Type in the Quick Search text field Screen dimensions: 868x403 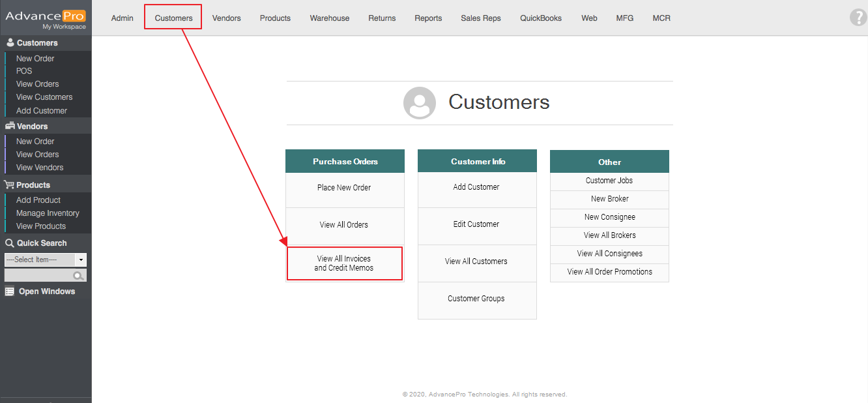pos(38,276)
